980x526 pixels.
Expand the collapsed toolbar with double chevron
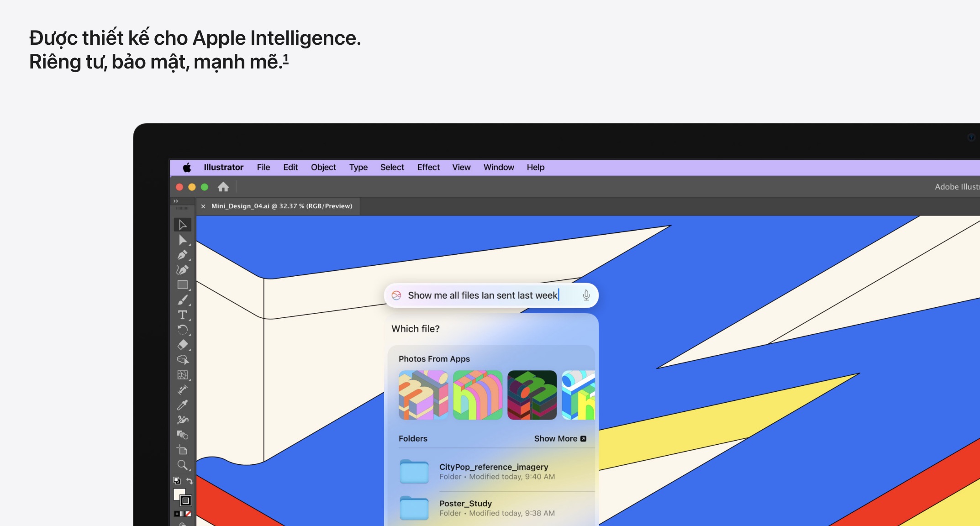(176, 201)
